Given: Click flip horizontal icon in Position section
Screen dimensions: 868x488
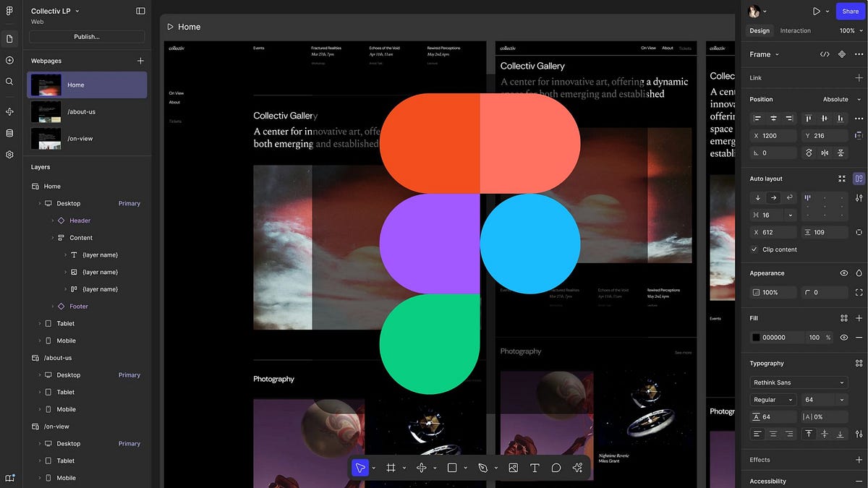Looking at the screenshot, I should point(825,153).
